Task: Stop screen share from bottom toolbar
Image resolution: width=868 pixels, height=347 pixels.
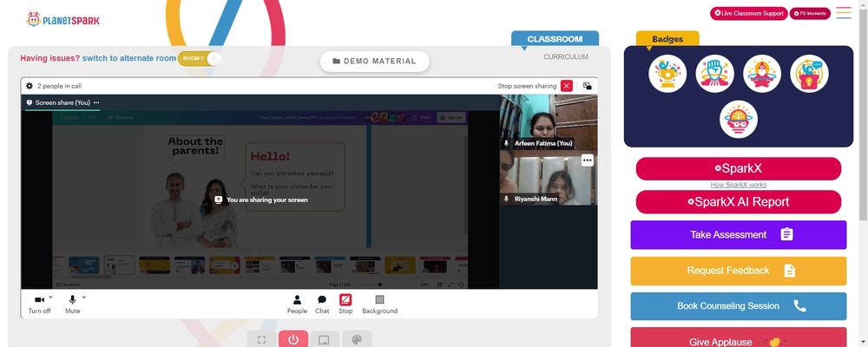Action: point(345,304)
